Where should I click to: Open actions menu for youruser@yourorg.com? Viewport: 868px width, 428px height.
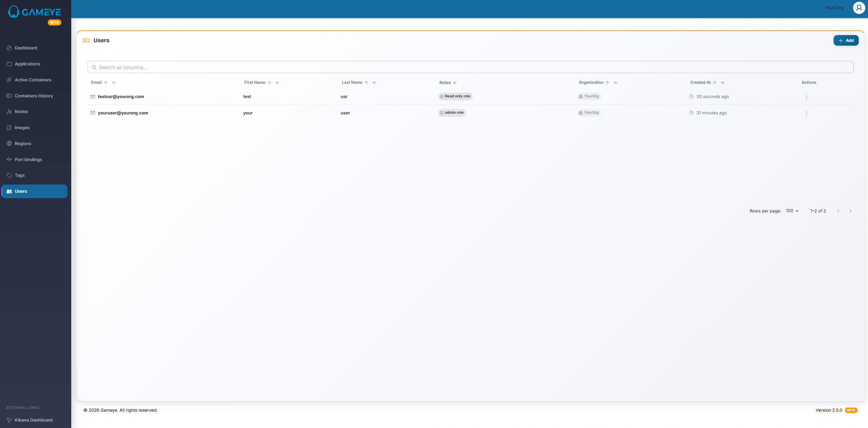(806, 113)
